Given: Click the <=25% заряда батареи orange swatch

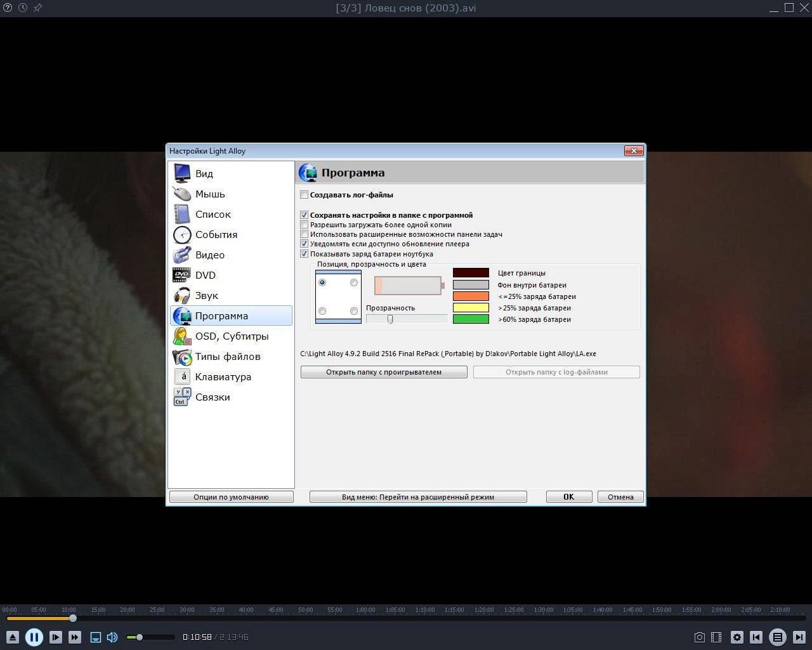Looking at the screenshot, I should click(471, 296).
